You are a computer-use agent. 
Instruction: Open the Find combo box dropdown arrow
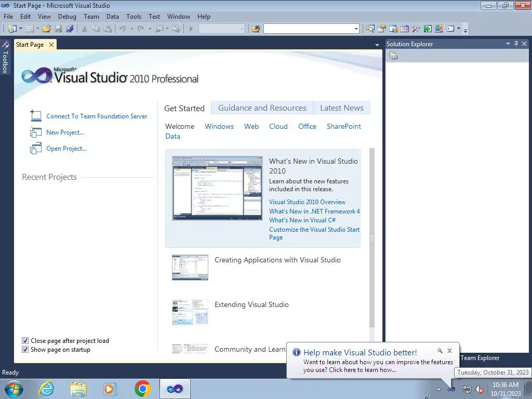[356, 29]
